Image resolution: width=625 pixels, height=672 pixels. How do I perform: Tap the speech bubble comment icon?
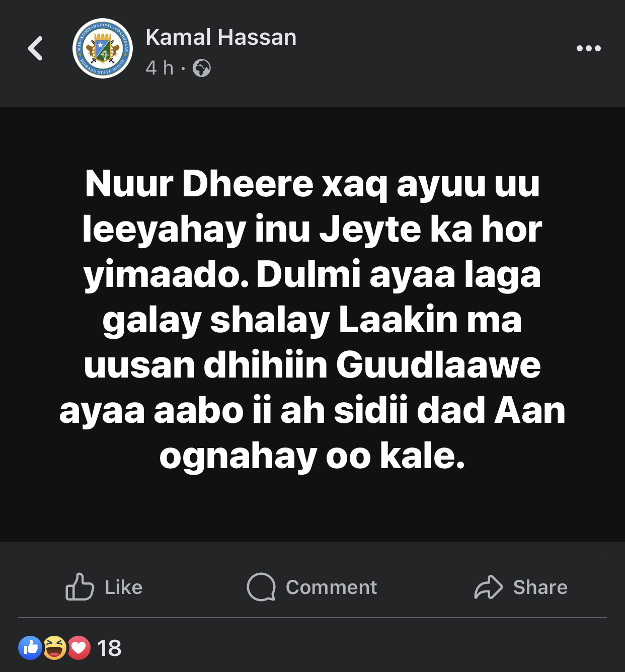261,587
